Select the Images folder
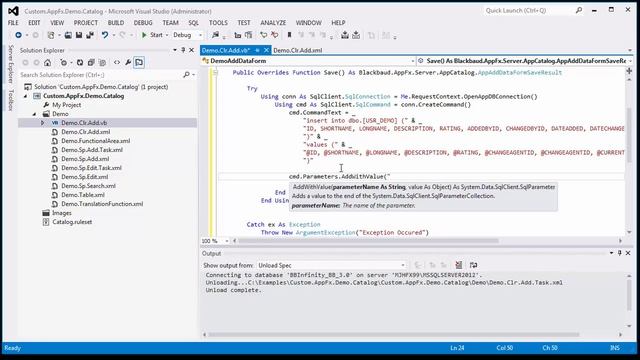 [x=62, y=213]
